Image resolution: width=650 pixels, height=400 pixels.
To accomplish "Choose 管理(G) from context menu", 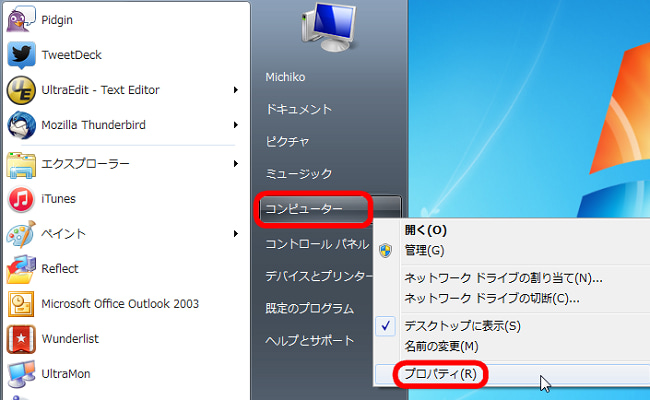I will (x=424, y=250).
